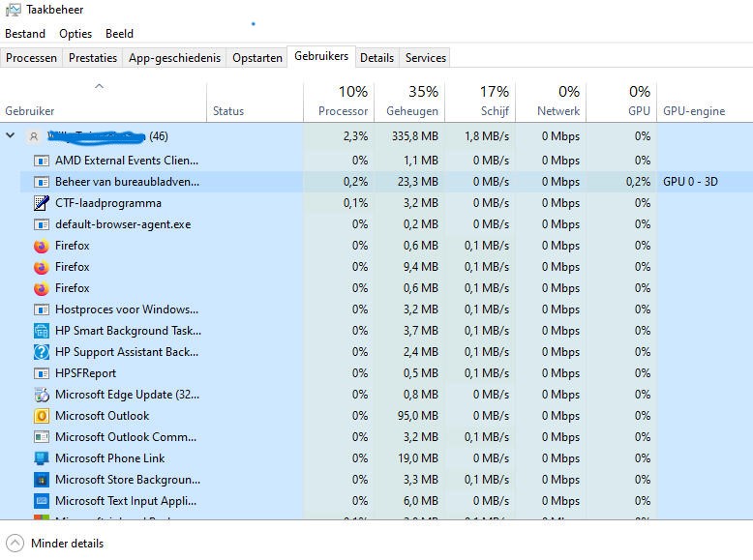This screenshot has width=753, height=560.
Task: Click the Microsoft Edge Update icon
Action: (x=42, y=395)
